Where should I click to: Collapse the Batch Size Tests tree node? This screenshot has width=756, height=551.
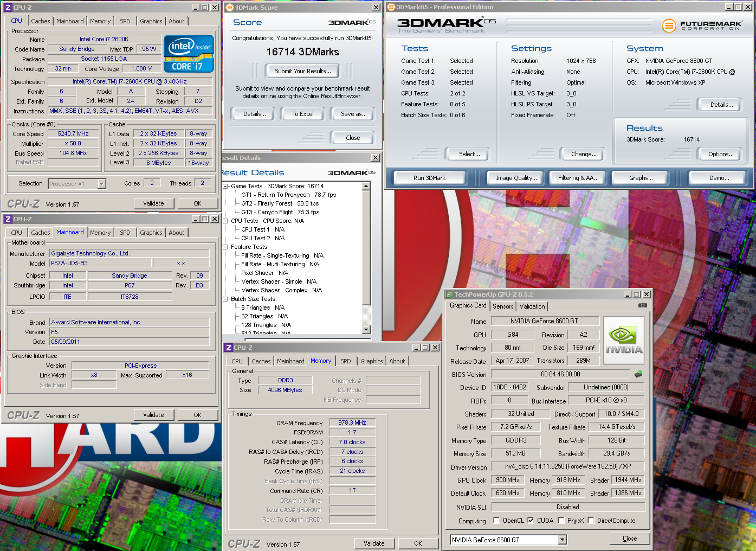(225, 299)
